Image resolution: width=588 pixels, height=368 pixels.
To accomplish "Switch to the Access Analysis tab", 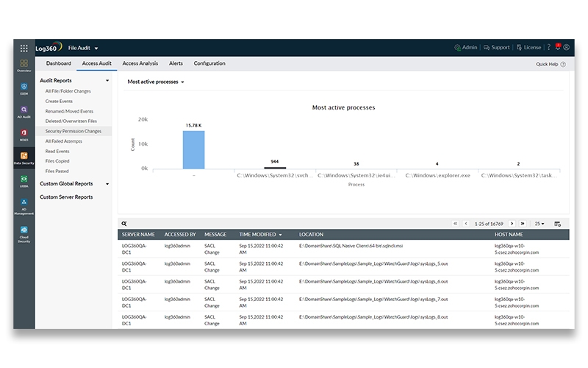I will (x=140, y=64).
